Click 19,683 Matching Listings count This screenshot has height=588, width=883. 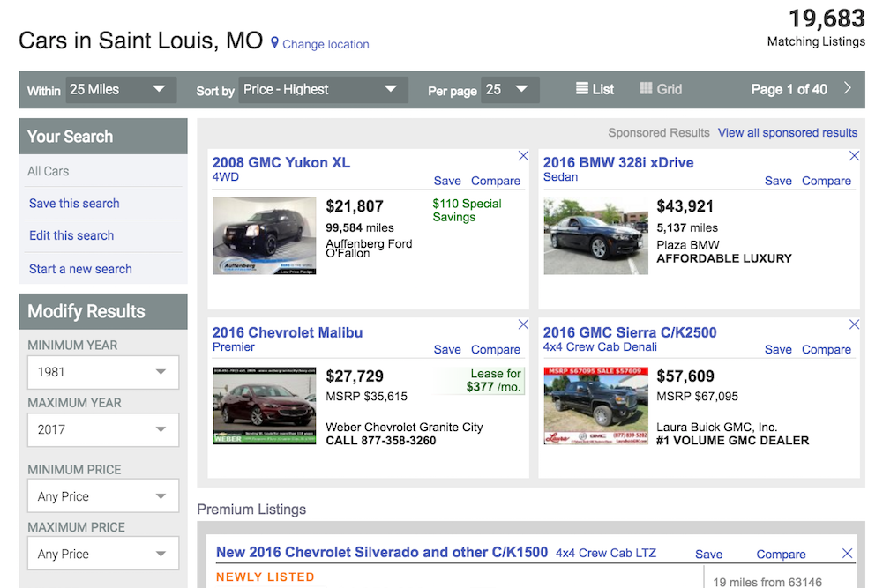click(x=816, y=27)
